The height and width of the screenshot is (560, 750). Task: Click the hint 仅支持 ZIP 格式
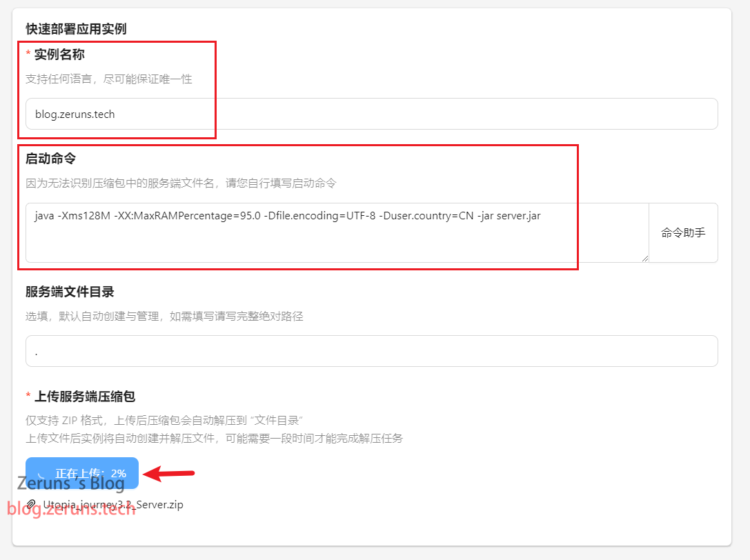coord(164,421)
